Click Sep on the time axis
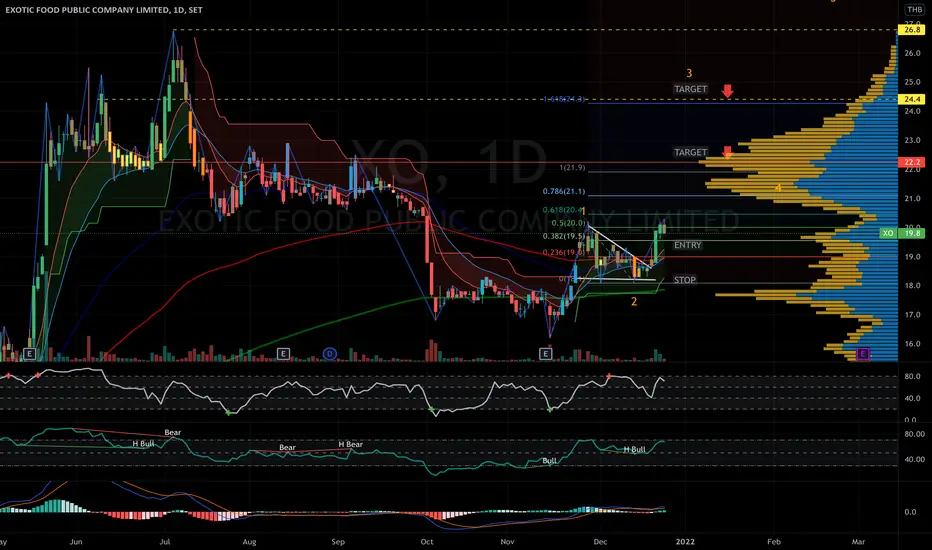932x550 pixels. [338, 542]
